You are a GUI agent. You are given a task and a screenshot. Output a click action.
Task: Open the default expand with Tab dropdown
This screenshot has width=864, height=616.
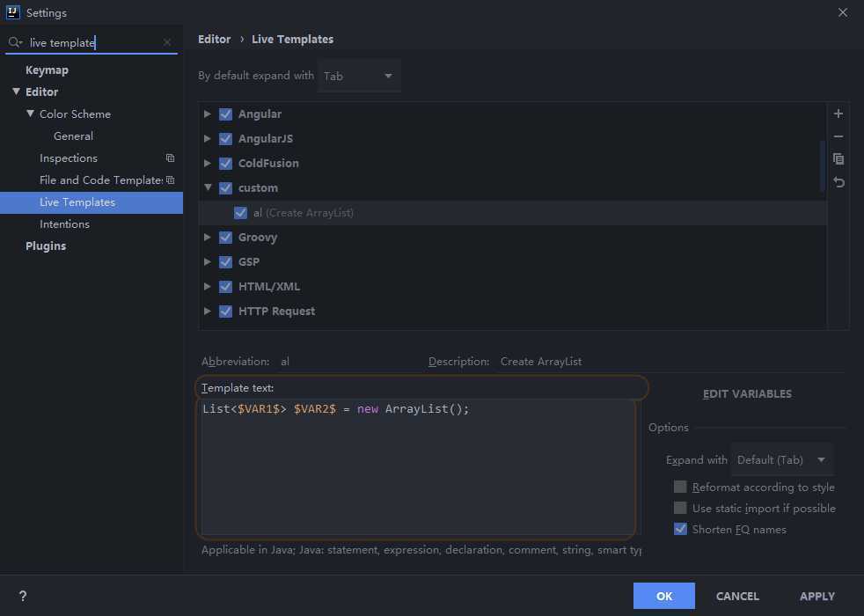click(x=359, y=76)
